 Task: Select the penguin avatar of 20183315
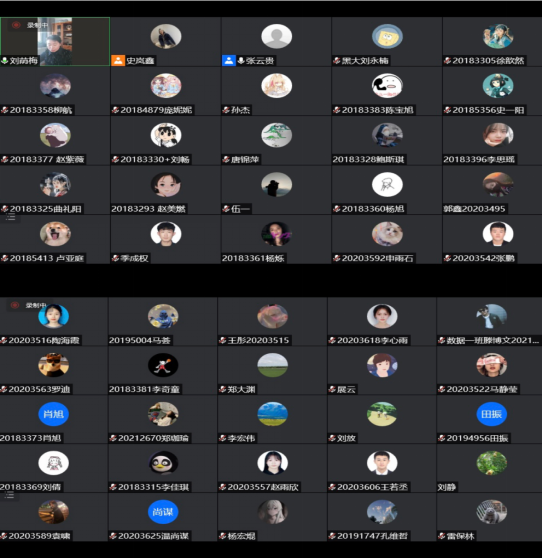pos(163,463)
